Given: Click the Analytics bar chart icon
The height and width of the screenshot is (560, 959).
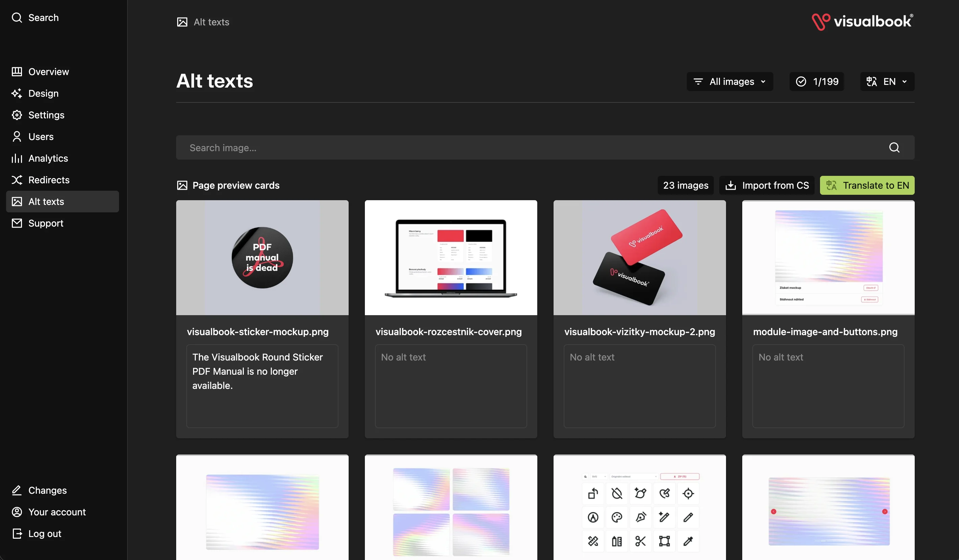Looking at the screenshot, I should 17,158.
